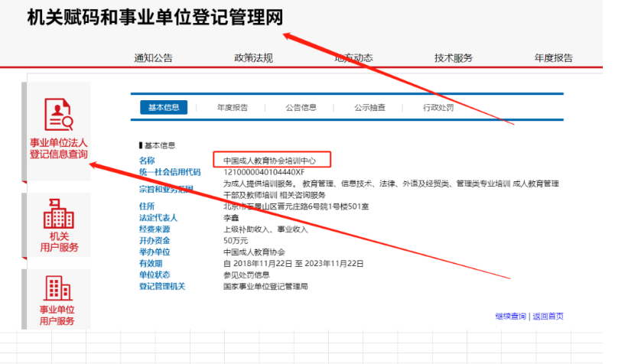Select the value 国家事业单位登记管理局

[x=265, y=286]
